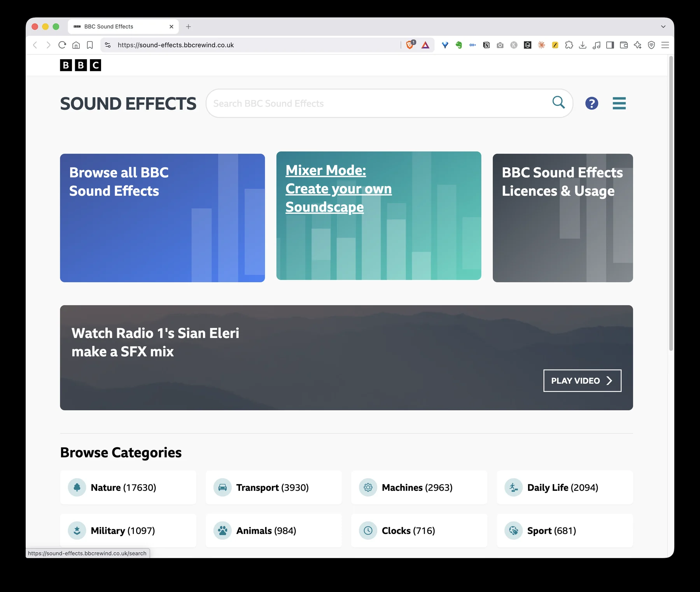Screen dimensions: 700x592
Task: Click the Sport category ball icon
Action: [x=513, y=531]
